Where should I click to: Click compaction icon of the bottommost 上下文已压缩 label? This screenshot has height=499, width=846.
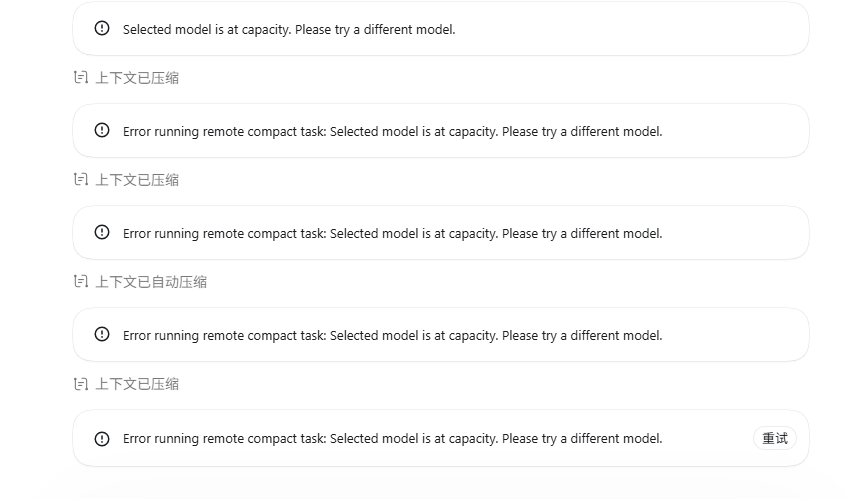pyautogui.click(x=81, y=384)
